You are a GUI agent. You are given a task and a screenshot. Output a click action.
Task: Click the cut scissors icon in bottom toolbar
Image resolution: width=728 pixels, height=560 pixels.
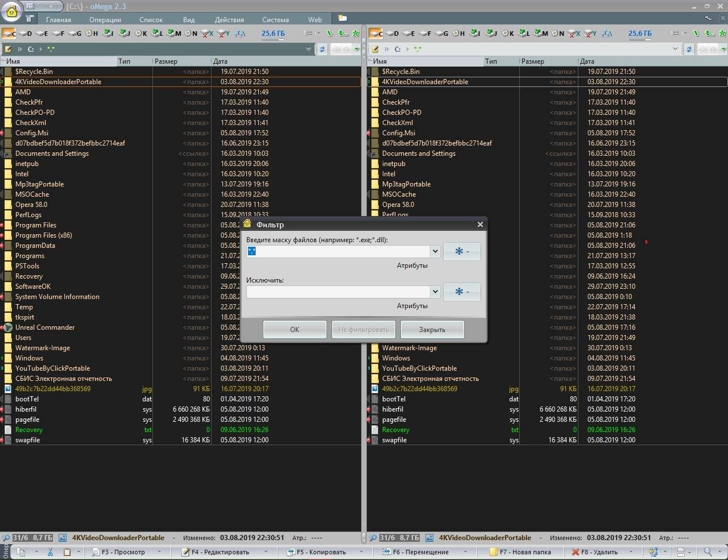click(50, 552)
